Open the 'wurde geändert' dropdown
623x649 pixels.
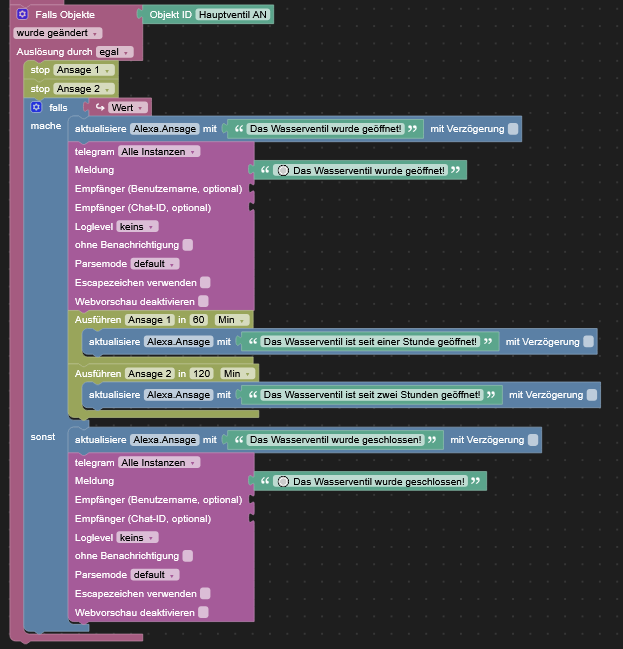[58, 33]
